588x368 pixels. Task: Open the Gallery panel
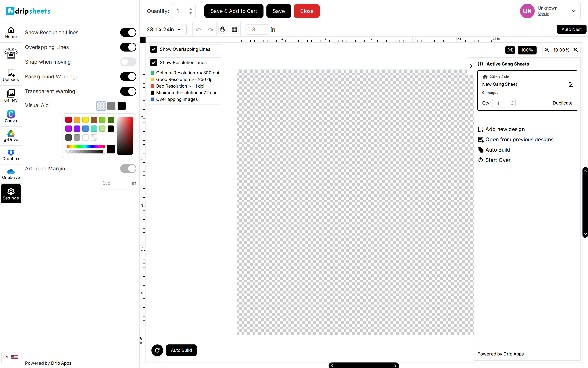click(x=11, y=96)
